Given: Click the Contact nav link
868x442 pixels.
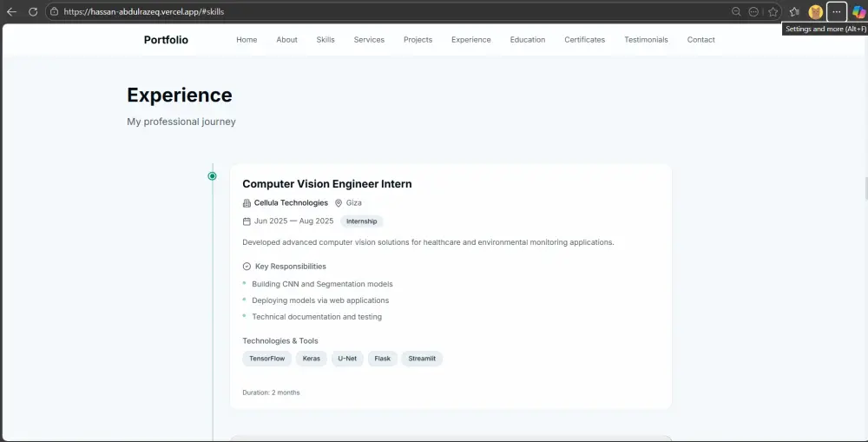Looking at the screenshot, I should 700,40.
